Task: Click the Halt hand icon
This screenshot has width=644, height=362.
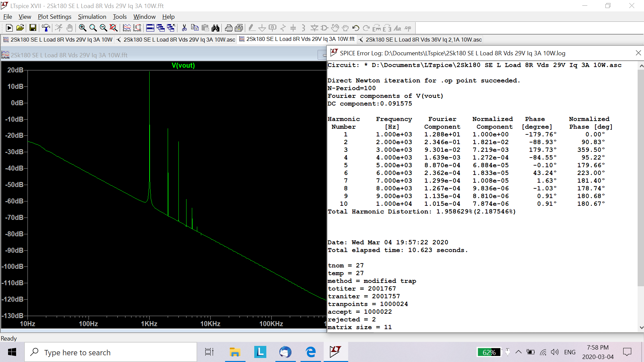Action: (69, 28)
